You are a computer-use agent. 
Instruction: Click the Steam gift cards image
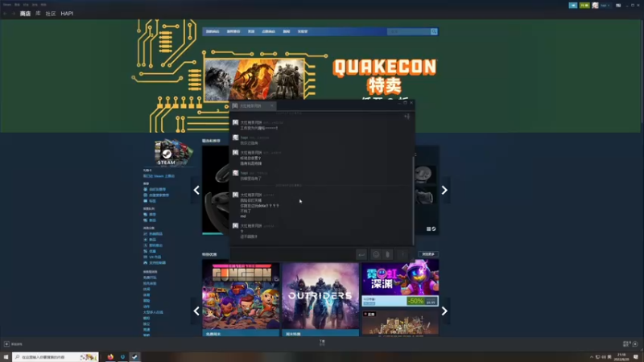point(173,152)
